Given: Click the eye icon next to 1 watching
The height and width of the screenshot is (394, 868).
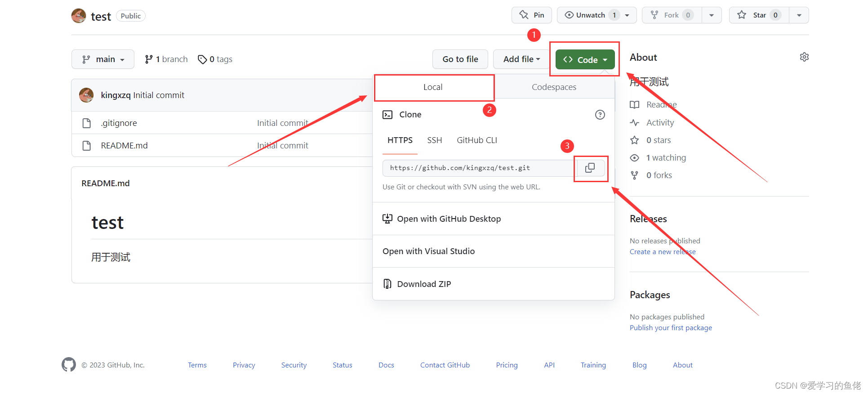Looking at the screenshot, I should [634, 158].
